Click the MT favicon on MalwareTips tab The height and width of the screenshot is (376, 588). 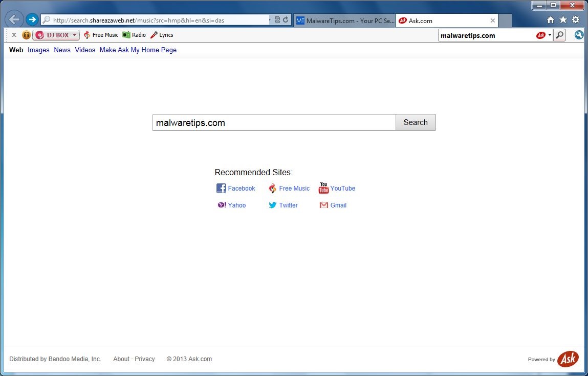(x=300, y=20)
